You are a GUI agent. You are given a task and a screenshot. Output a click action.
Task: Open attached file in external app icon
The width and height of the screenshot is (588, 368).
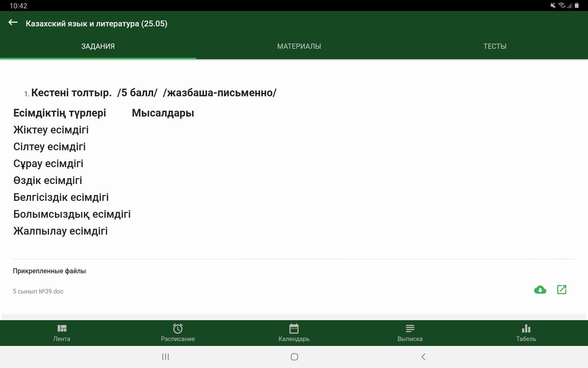pyautogui.click(x=561, y=290)
